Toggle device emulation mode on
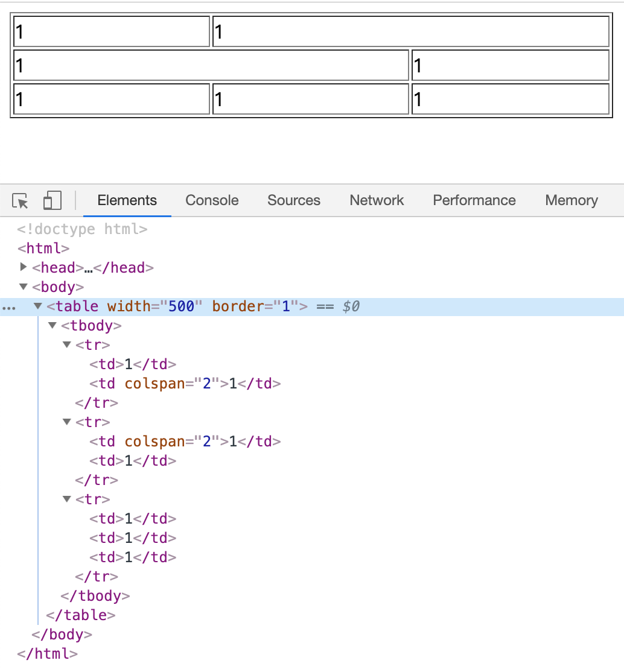Viewport: 624px width, 672px height. pos(52,200)
